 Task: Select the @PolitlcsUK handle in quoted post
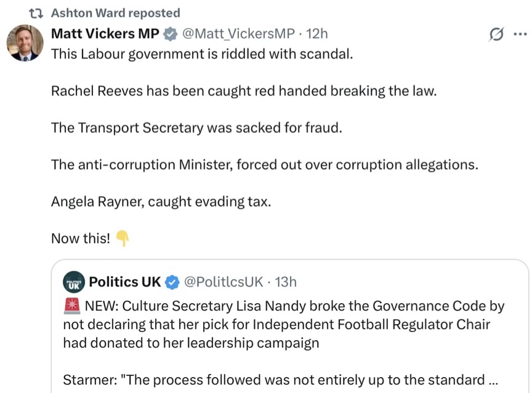pos(224,282)
